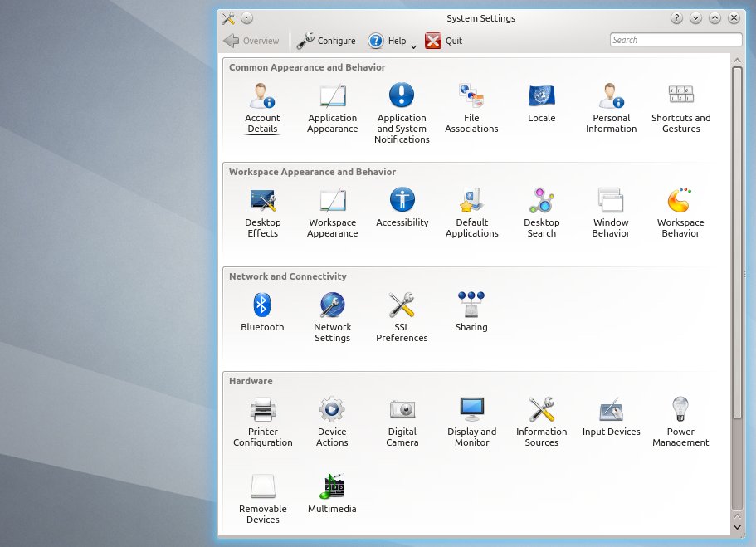Image resolution: width=756 pixels, height=547 pixels.
Task: Click the Search input field
Action: click(x=676, y=40)
